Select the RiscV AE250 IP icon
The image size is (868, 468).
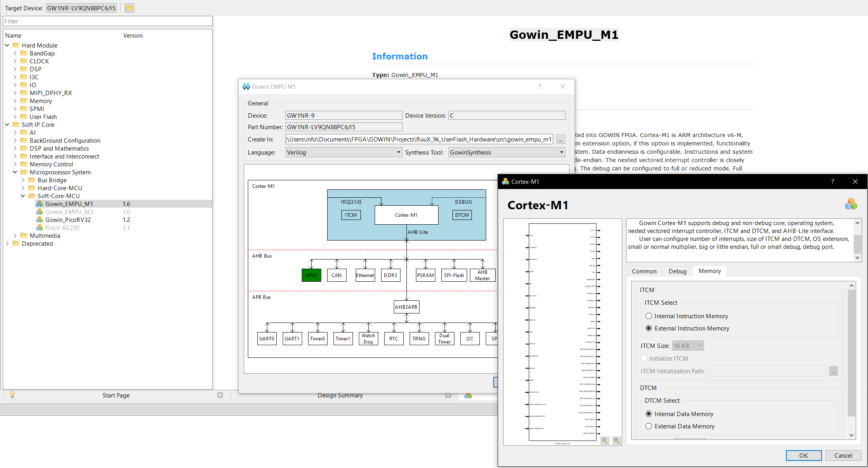[40, 227]
